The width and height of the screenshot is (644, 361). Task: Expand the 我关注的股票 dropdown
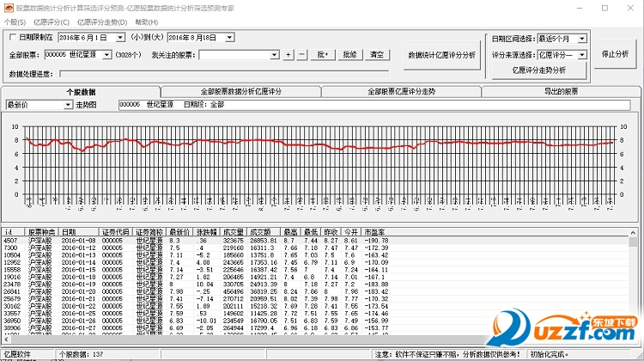275,55
